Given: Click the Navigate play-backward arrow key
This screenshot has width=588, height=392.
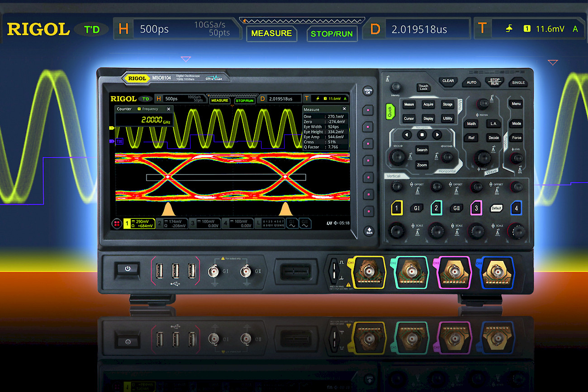Looking at the screenshot, I should (x=407, y=134).
